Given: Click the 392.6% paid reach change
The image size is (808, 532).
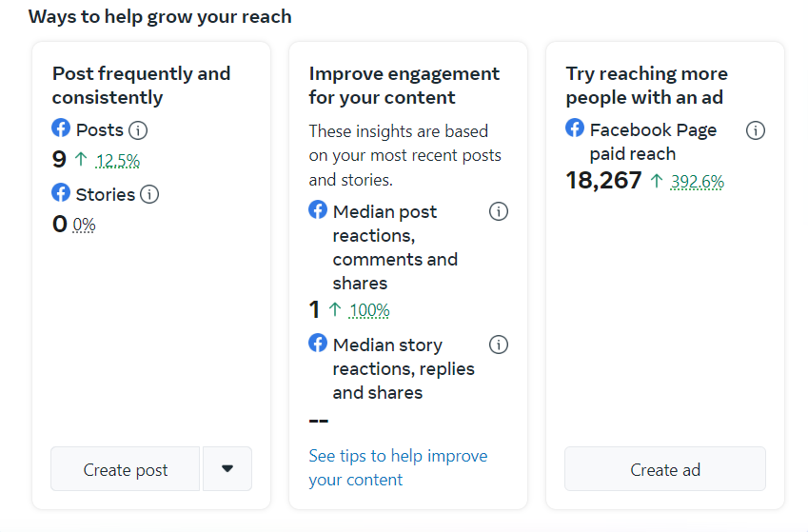Looking at the screenshot, I should pyautogui.click(x=697, y=181).
